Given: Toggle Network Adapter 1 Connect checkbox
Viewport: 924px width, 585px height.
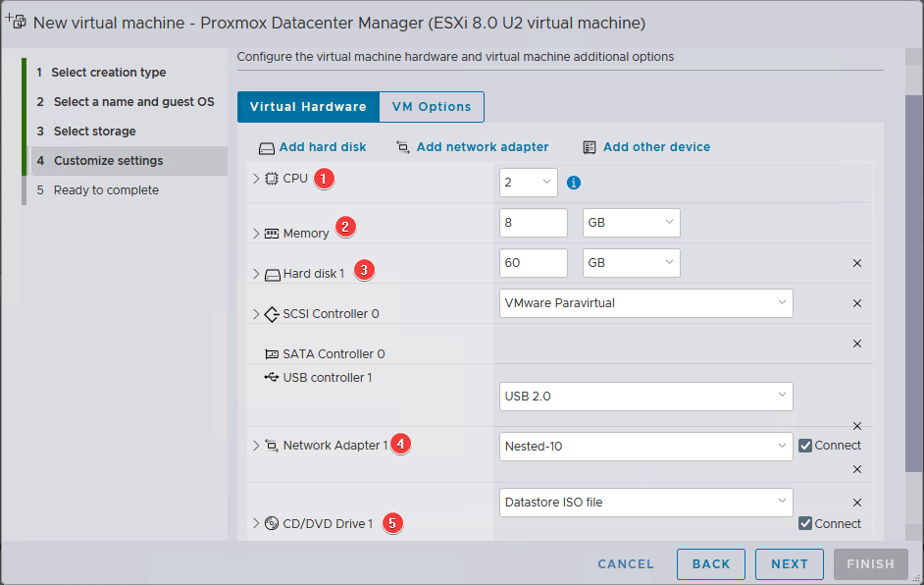Looking at the screenshot, I should pyautogui.click(x=805, y=445).
